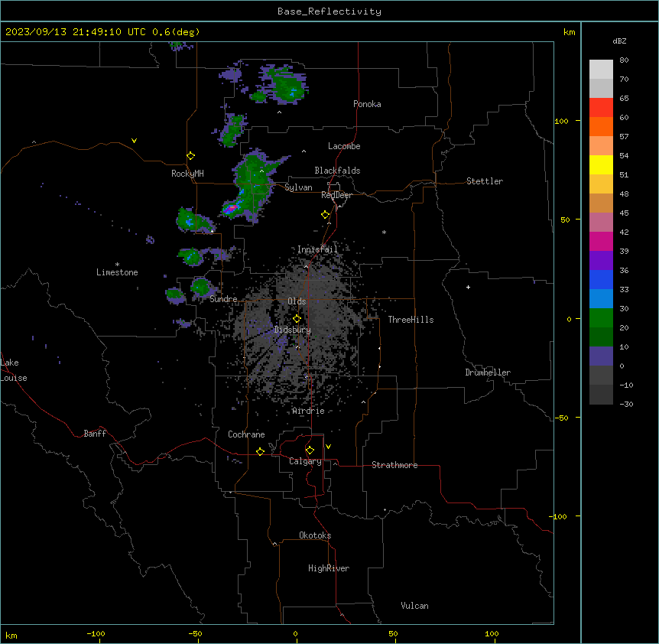Click the magenta storm core southwest of Sylvan
Image resolution: width=659 pixels, height=644 pixels.
[232, 207]
